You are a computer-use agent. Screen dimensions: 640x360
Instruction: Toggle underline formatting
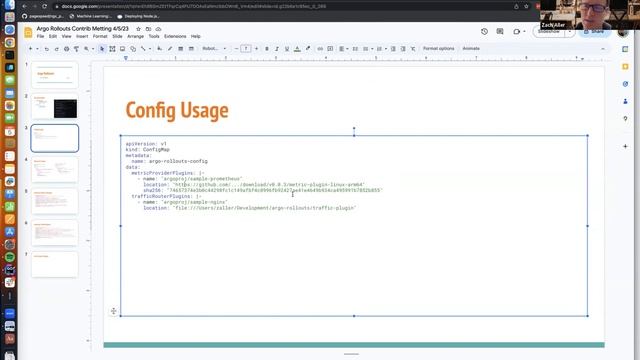[287, 49]
